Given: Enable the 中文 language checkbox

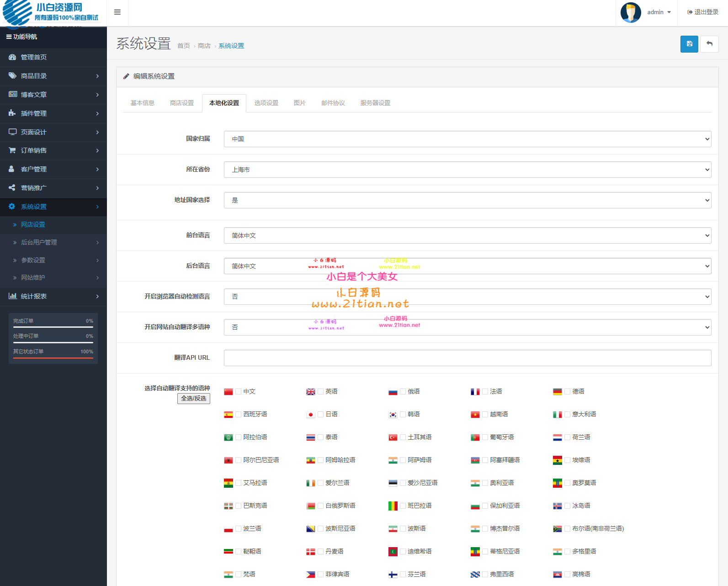Looking at the screenshot, I should point(238,392).
